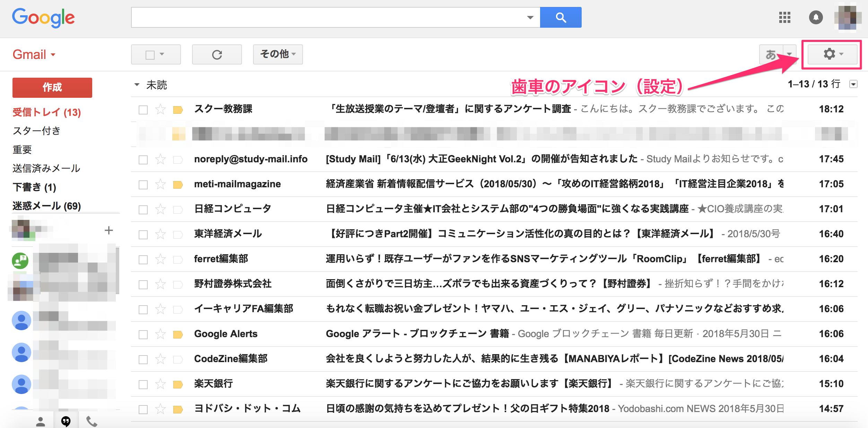Star the meti-mailmagazine message

pyautogui.click(x=160, y=184)
